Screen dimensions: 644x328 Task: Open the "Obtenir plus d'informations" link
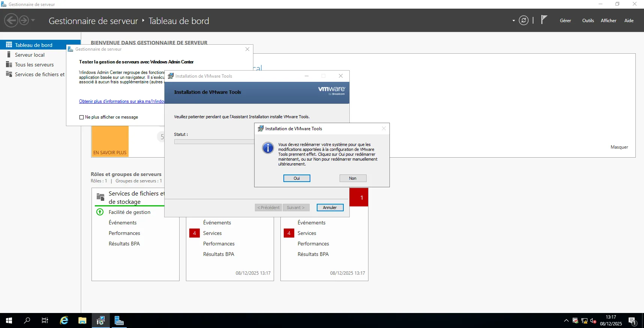click(x=122, y=101)
